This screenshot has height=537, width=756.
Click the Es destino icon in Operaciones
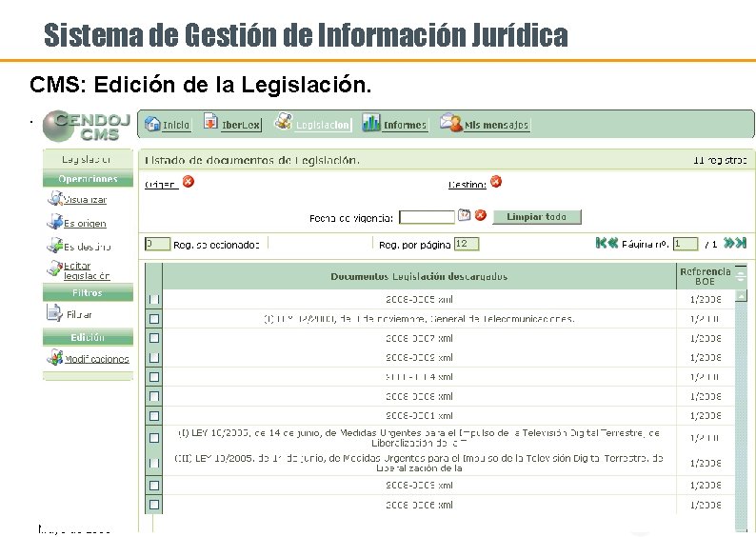coord(55,245)
